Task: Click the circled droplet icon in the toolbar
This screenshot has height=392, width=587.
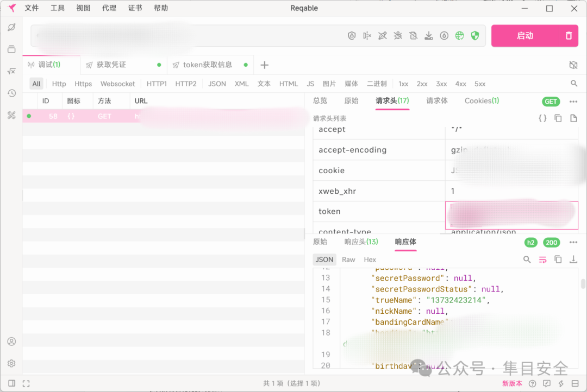Action: click(444, 35)
